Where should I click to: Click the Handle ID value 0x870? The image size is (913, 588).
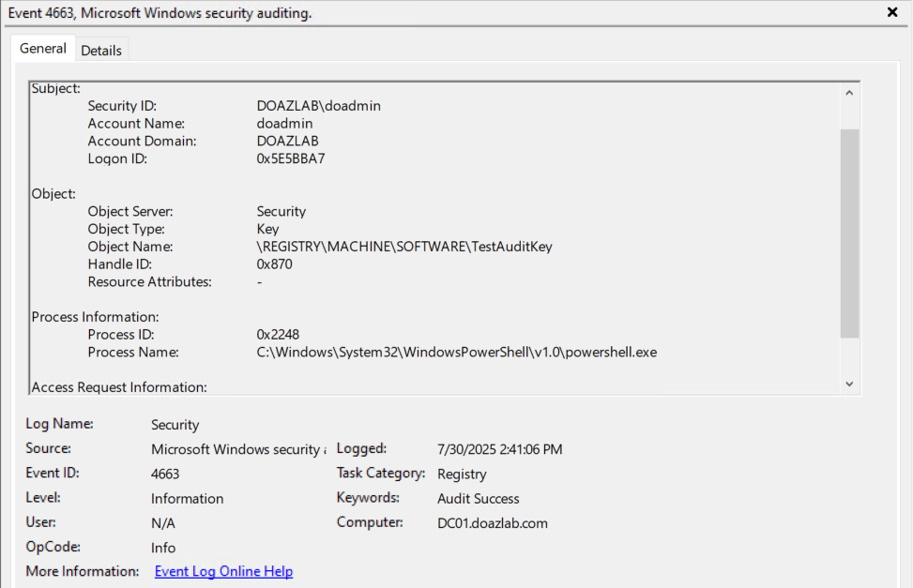tap(276, 264)
